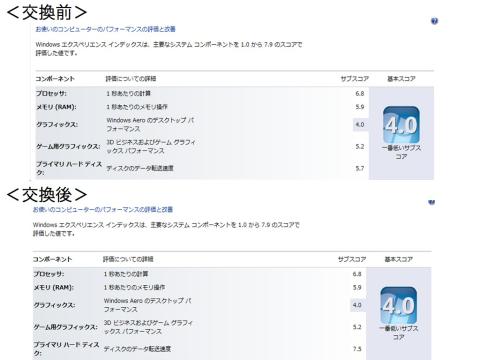The image size is (480, 360).
Task: Select the プライマリ ハード ディスク label in 交換前 table
Action: click(x=69, y=168)
